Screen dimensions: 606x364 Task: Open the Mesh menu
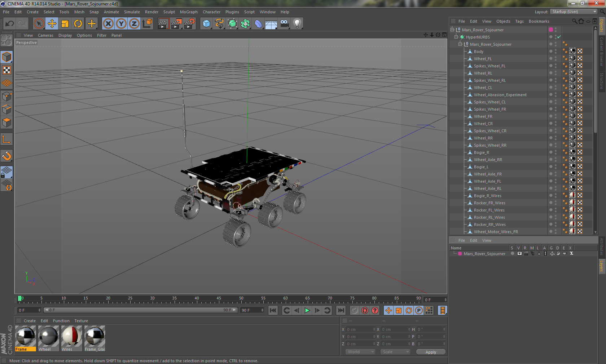[x=79, y=12]
